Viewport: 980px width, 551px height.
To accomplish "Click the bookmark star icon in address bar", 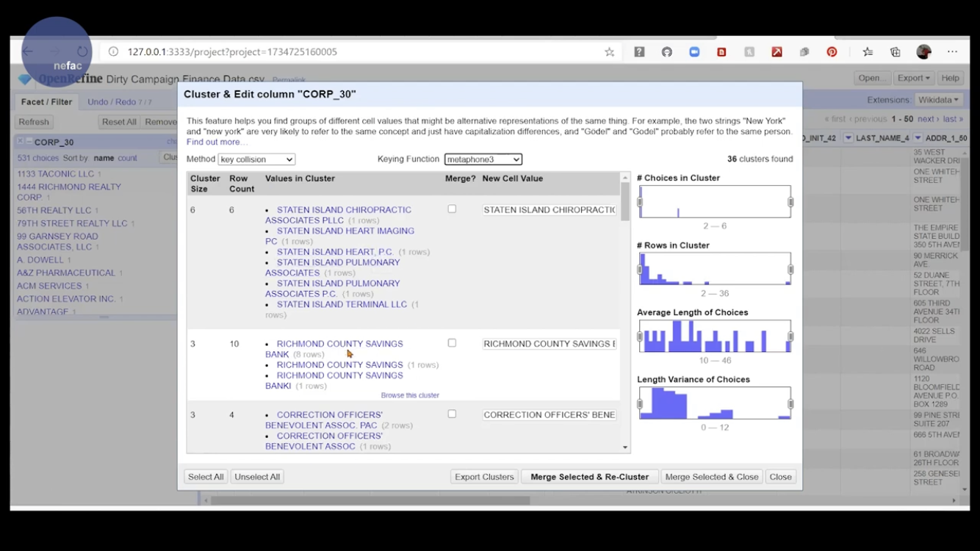I will (609, 52).
